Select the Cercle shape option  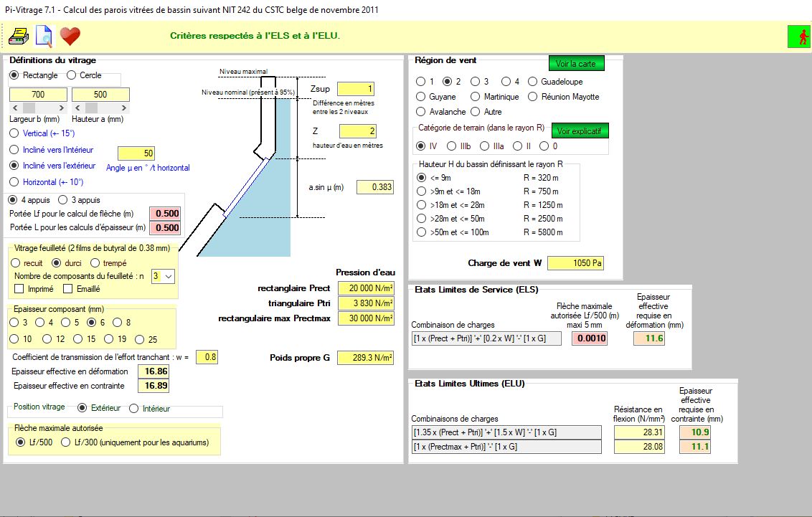71,75
